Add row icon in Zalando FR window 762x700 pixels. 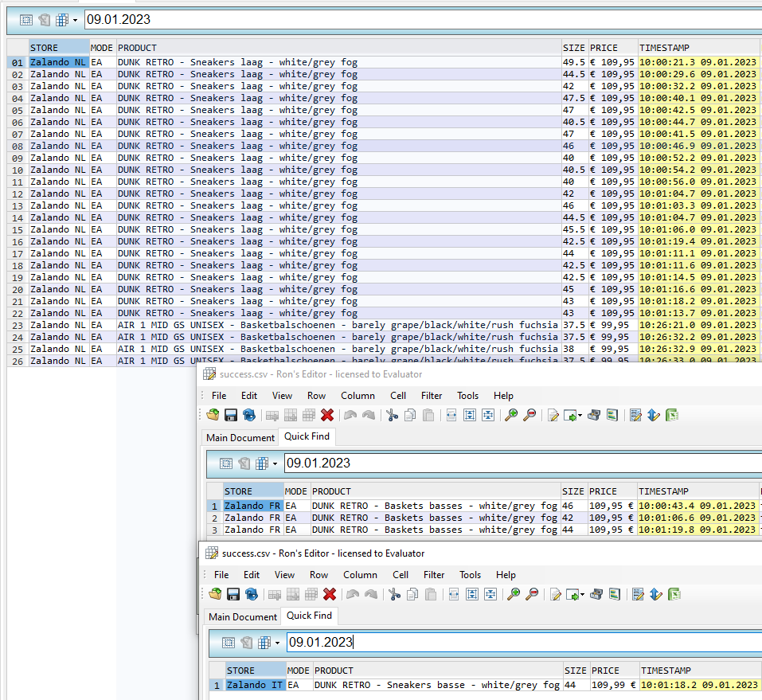(x=272, y=415)
